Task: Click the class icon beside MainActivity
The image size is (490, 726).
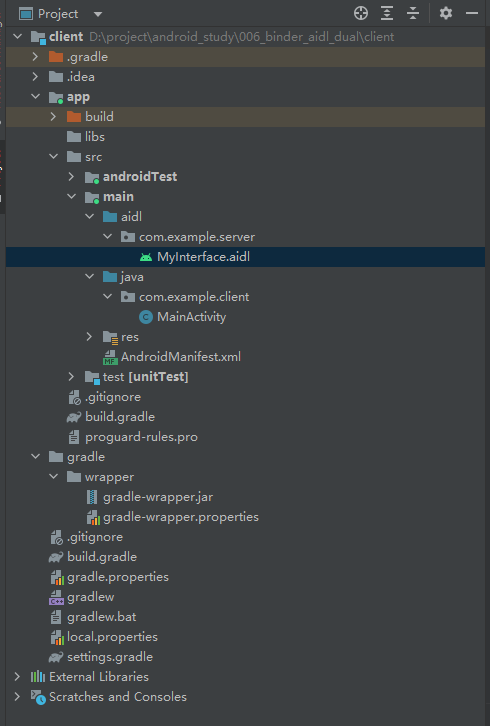Action: click(x=146, y=317)
